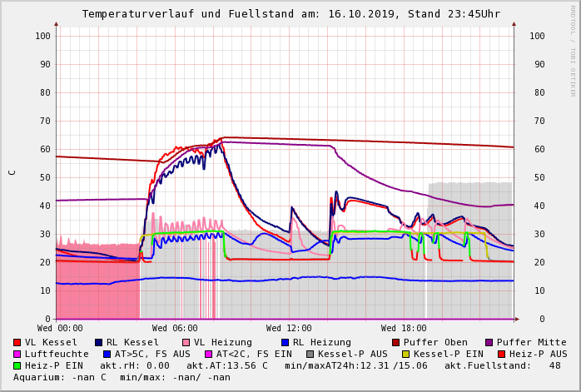This screenshot has width=581, height=392.
Task: Click the Wed 00:00 time axis label
Action: [60, 328]
